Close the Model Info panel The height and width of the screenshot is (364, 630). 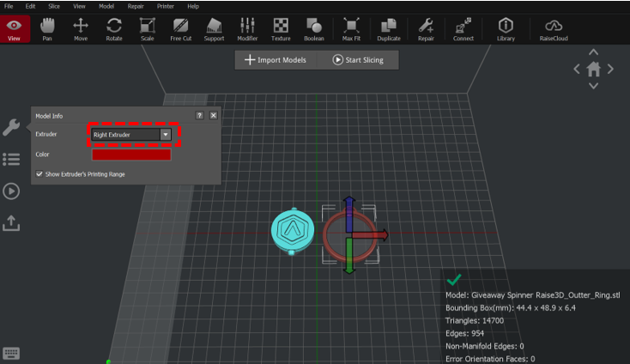pyautogui.click(x=214, y=115)
